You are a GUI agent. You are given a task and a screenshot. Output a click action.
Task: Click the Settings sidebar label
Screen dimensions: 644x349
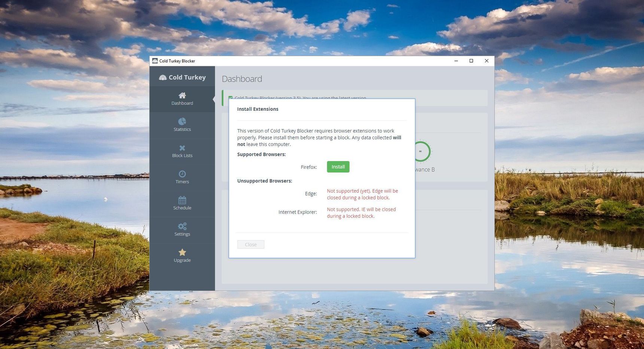(x=182, y=234)
